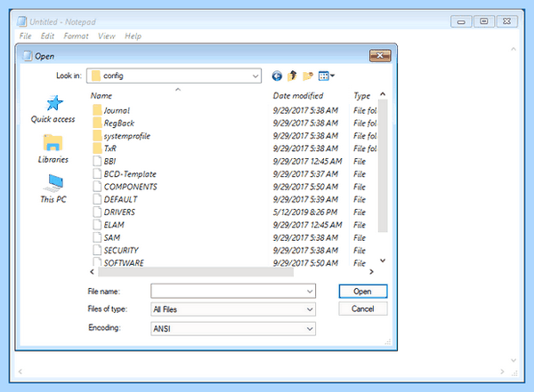The height and width of the screenshot is (392, 534).
Task: Click the Cancel button
Action: point(363,308)
